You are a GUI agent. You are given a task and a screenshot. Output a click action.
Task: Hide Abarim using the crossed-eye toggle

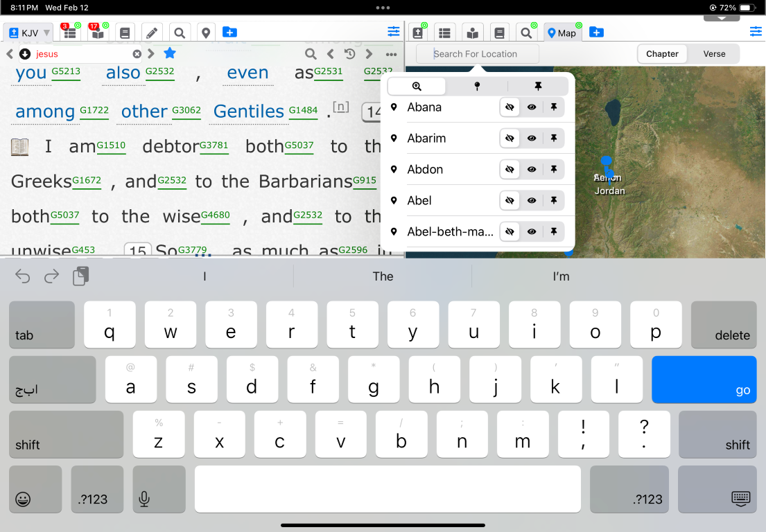[x=510, y=139]
